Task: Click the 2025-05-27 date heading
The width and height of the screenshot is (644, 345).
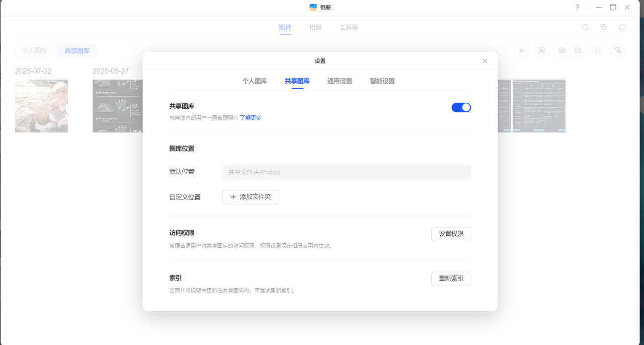Action: pos(111,71)
